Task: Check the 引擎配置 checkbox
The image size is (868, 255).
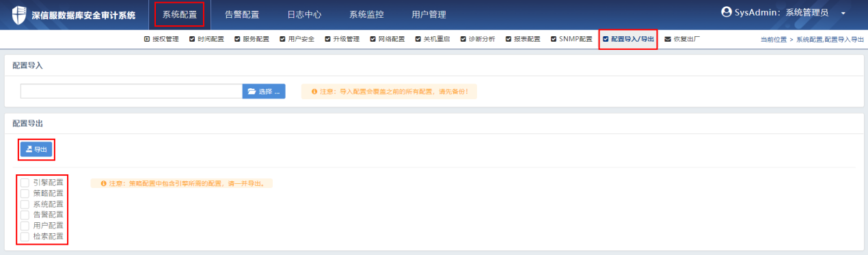Action: [x=25, y=183]
